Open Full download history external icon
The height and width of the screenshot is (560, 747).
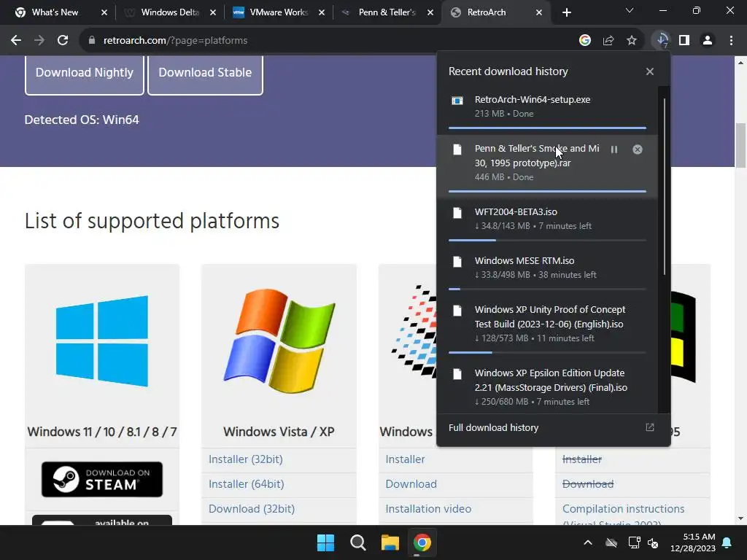click(x=650, y=427)
